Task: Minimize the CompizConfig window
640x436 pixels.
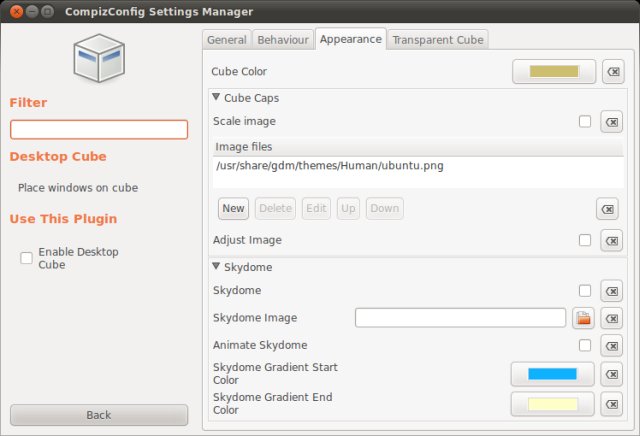Action: [32, 11]
